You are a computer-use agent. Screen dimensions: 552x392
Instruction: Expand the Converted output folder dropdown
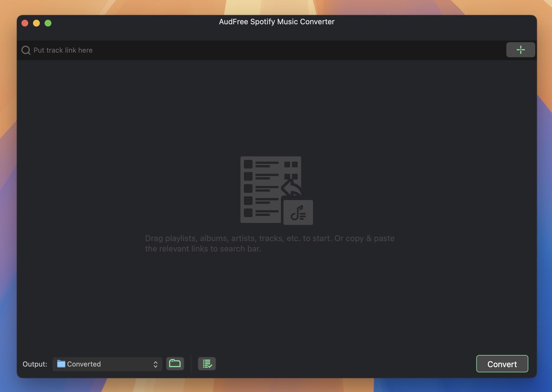click(107, 364)
